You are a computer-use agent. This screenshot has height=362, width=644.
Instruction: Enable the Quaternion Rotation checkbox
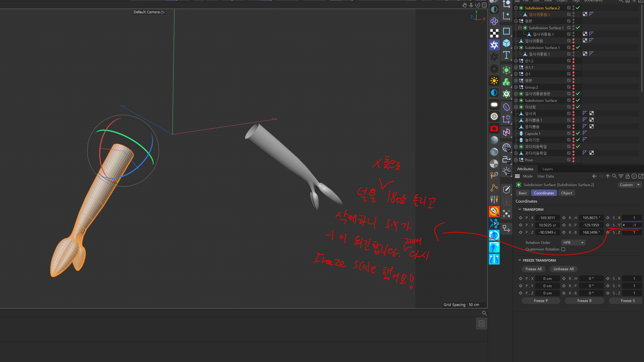point(563,249)
